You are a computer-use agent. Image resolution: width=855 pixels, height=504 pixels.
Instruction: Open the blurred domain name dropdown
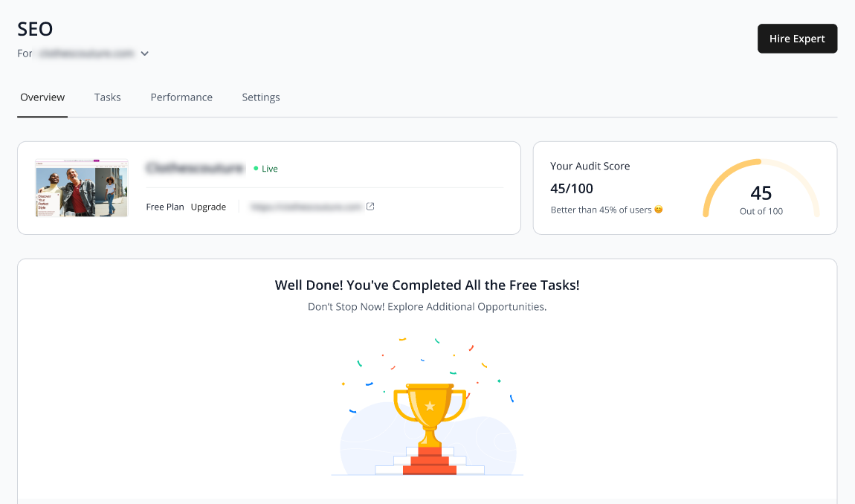point(87,54)
